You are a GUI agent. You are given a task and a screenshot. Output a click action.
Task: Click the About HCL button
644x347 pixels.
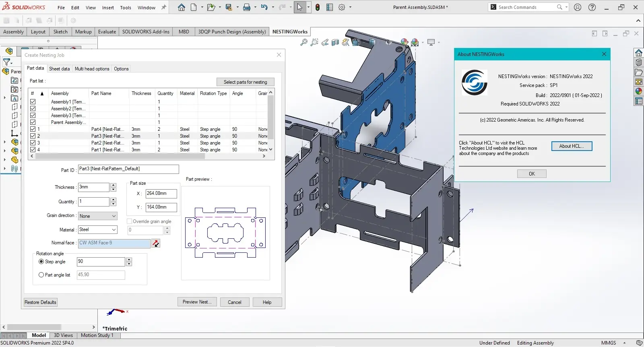[572, 146]
